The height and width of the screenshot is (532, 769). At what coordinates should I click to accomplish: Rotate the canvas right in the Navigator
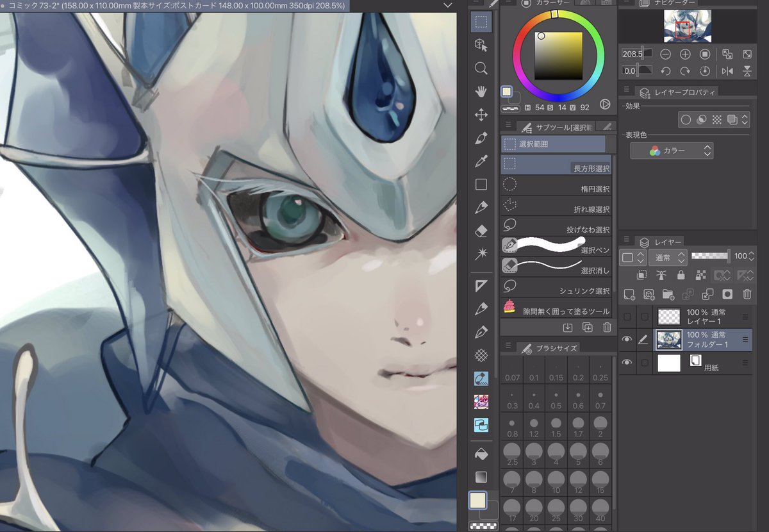pyautogui.click(x=685, y=71)
